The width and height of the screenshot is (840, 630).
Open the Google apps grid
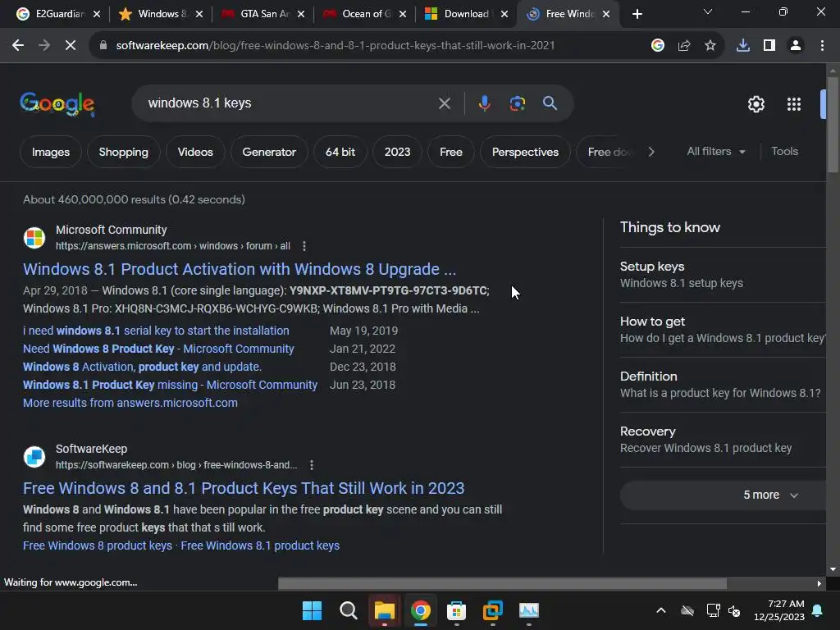point(794,104)
